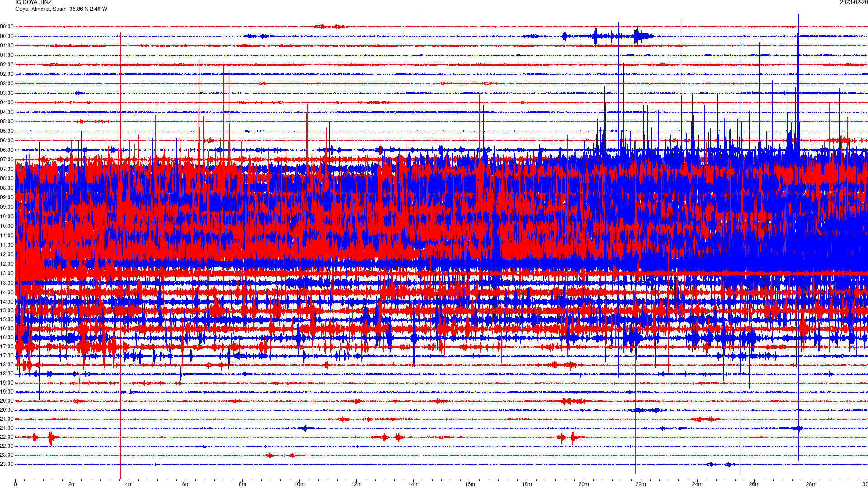
Task: Select the 07:30 trace time label
Action: click(7, 169)
